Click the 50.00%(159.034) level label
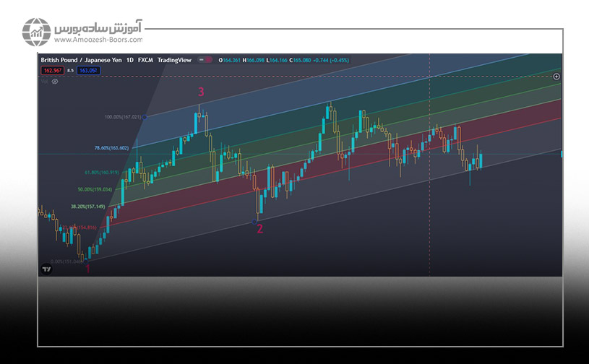589x364 pixels. tap(95, 189)
